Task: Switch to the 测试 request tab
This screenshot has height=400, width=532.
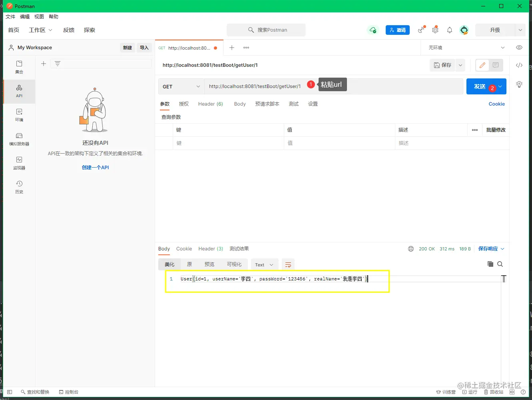Action: pos(294,104)
